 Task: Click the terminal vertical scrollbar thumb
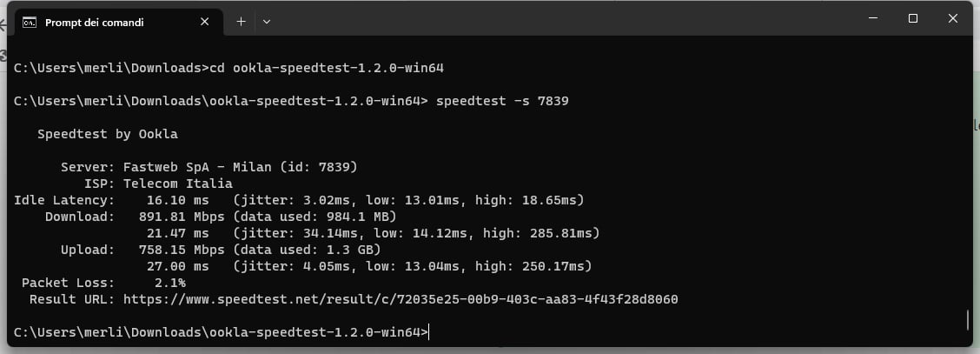click(x=968, y=319)
